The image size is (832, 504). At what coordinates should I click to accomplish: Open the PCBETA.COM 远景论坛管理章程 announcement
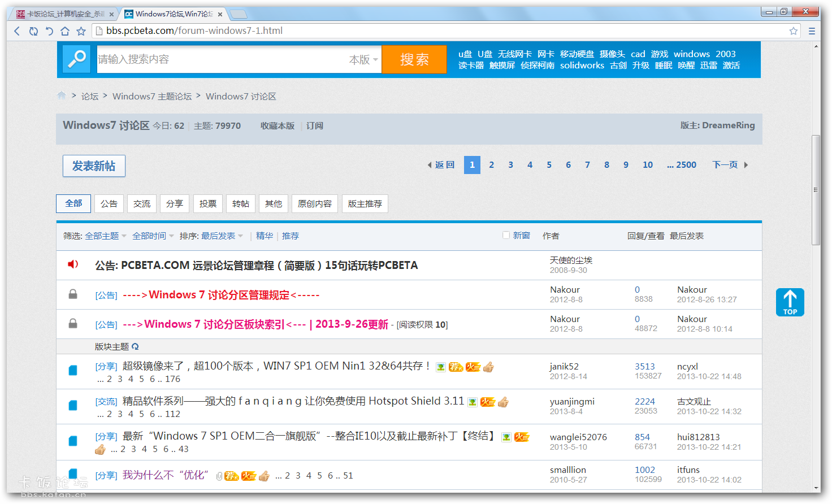point(256,265)
